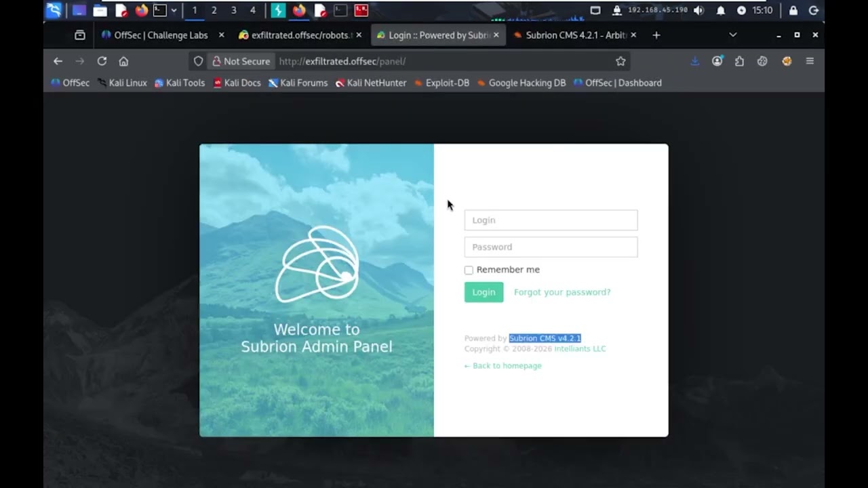Switch to workspace 2
Image resolution: width=868 pixels, height=488 pixels.
[214, 10]
